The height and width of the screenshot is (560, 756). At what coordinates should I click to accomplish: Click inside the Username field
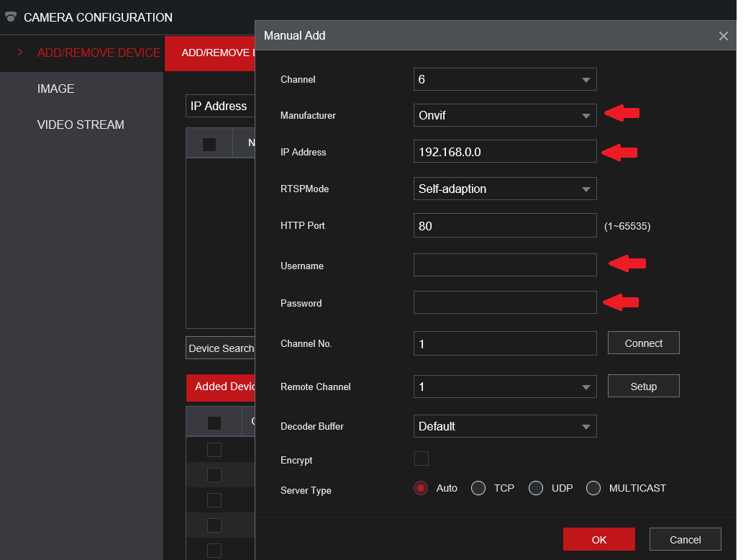click(x=505, y=265)
